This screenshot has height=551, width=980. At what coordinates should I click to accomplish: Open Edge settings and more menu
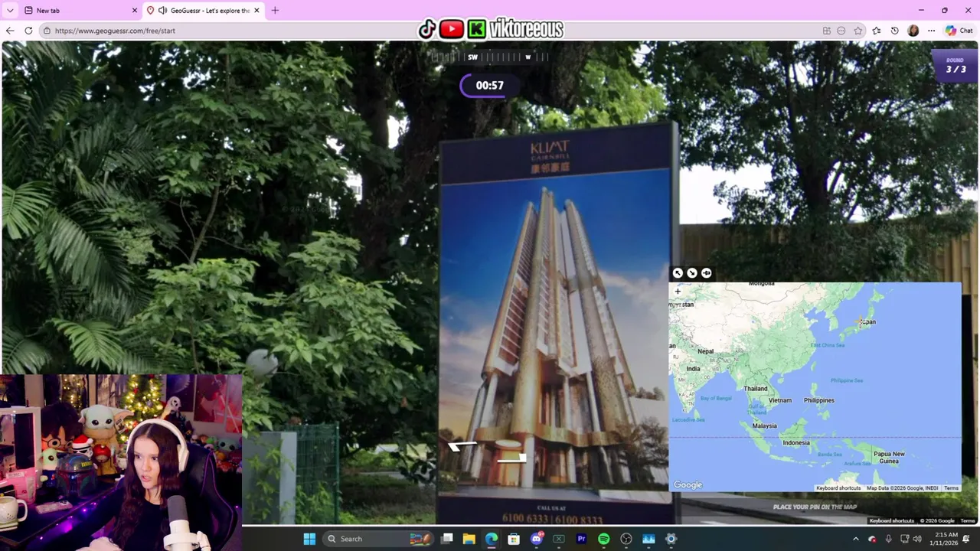point(931,31)
